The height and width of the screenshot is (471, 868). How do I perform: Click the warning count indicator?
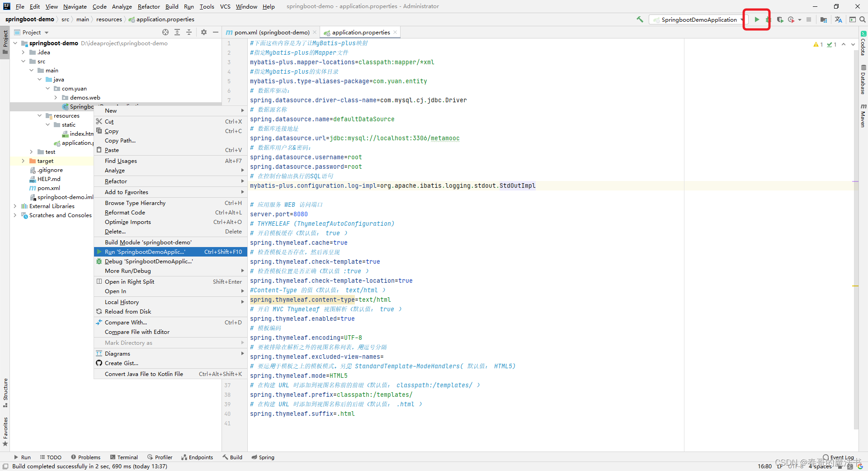818,44
